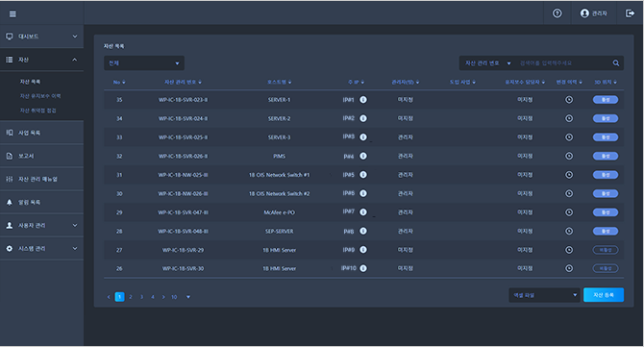644x347 pixels.
Task: Toggle the hamburger menu icon
Action: coord(12,14)
